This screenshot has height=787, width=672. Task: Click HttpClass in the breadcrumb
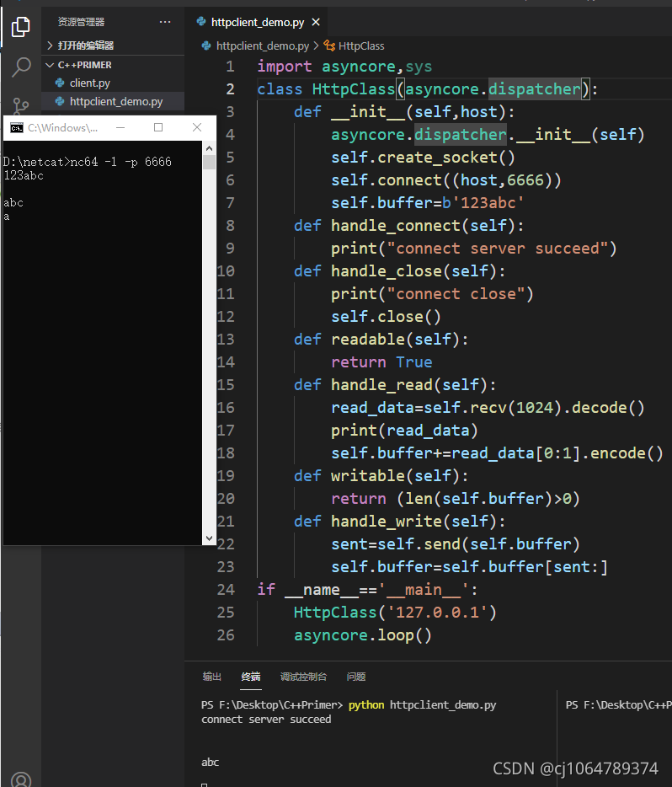361,46
